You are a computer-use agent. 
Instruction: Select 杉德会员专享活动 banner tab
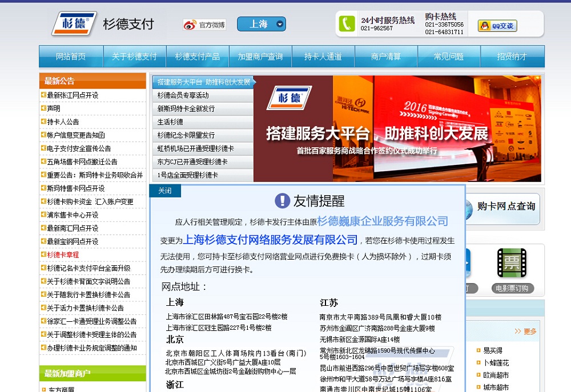click(203, 95)
